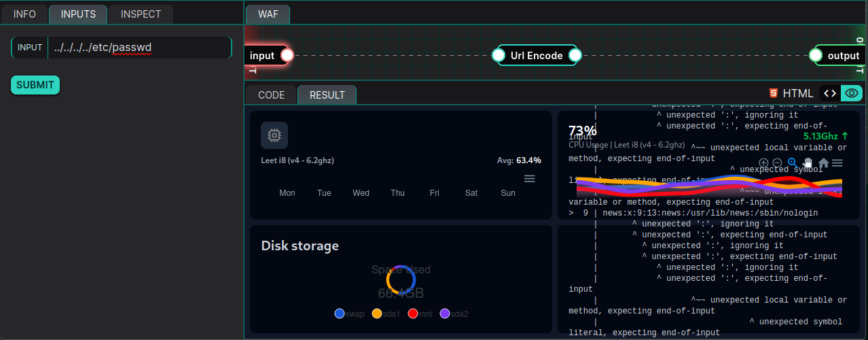868x340 pixels.
Task: Click the sda1 orange legend swatch
Action: [x=377, y=313]
